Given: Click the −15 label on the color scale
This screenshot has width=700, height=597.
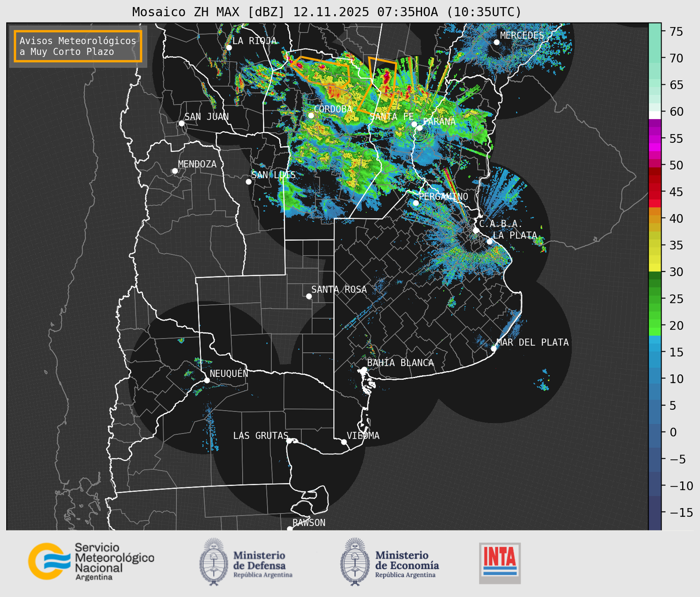Looking at the screenshot, I should [x=681, y=513].
